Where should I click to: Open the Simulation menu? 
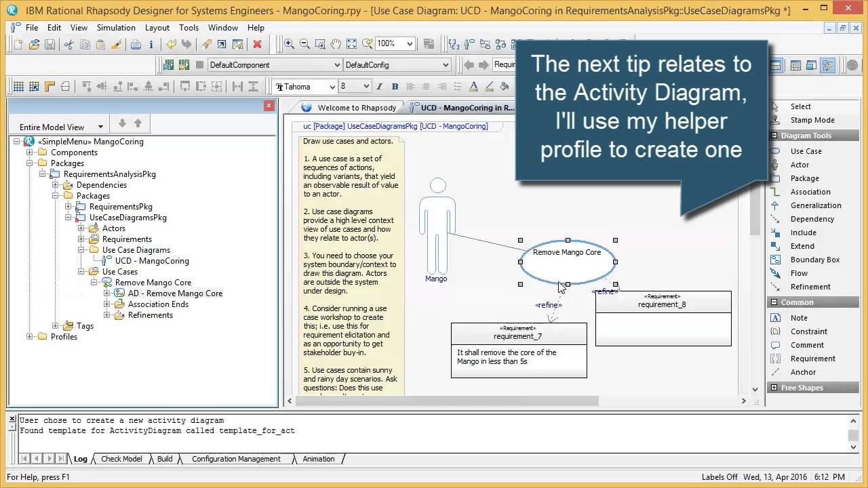[x=116, y=28]
